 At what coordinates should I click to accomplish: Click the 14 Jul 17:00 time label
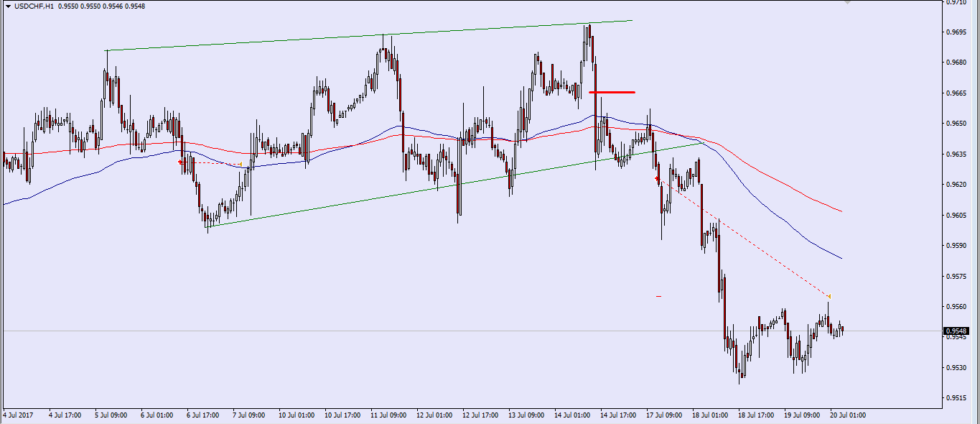click(x=617, y=415)
